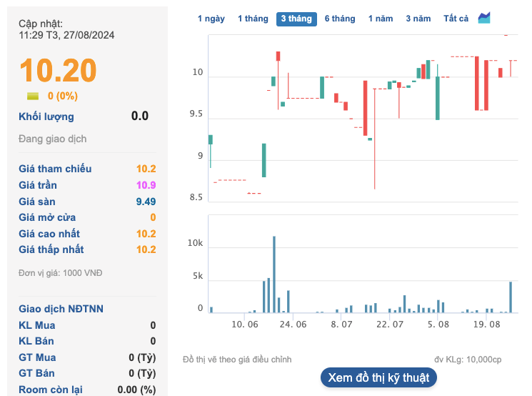This screenshot has height=396, width=532.
Task: Click the Giá sàn value 9.49
Action: coord(145,202)
